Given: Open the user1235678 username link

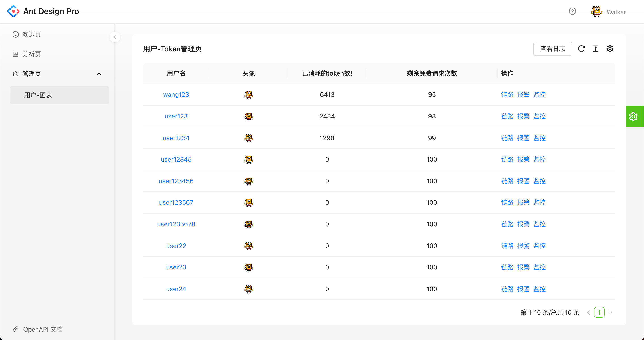Looking at the screenshot, I should pyautogui.click(x=176, y=224).
